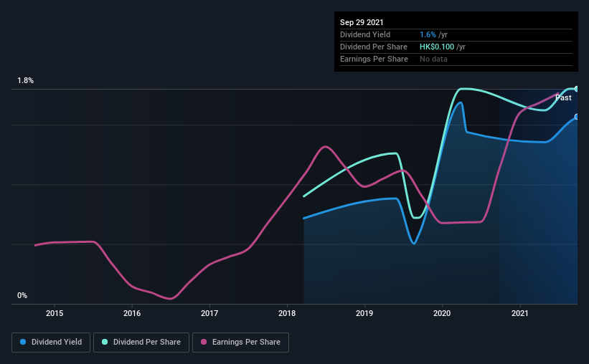The height and width of the screenshot is (364, 589).
Task: Click the 1.8% y-axis label
Action: 26,81
